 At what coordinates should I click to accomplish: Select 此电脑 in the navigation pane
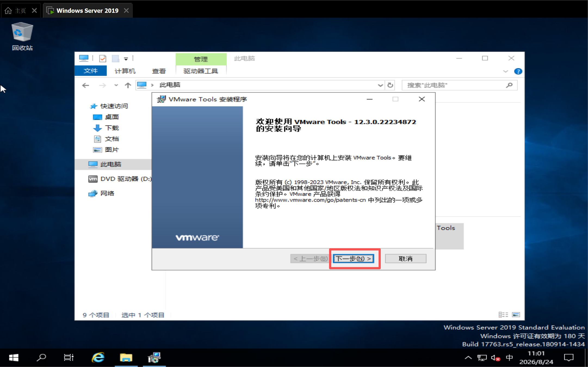113,164
